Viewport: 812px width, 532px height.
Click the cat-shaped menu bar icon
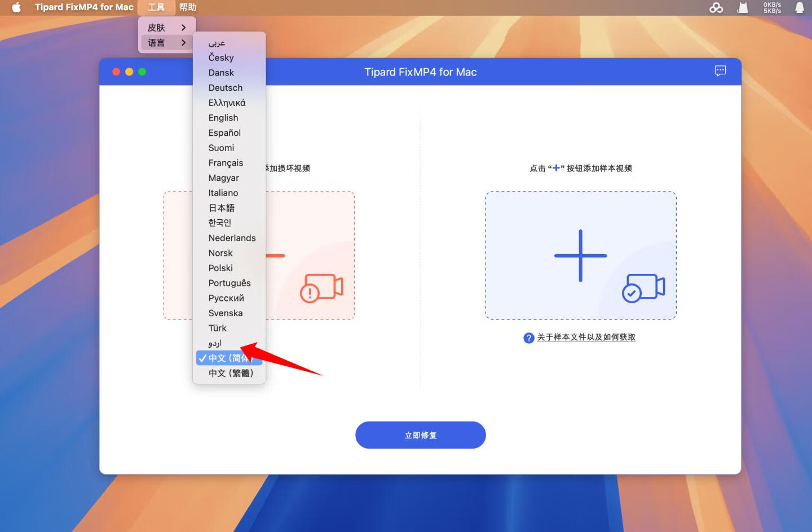[743, 7]
